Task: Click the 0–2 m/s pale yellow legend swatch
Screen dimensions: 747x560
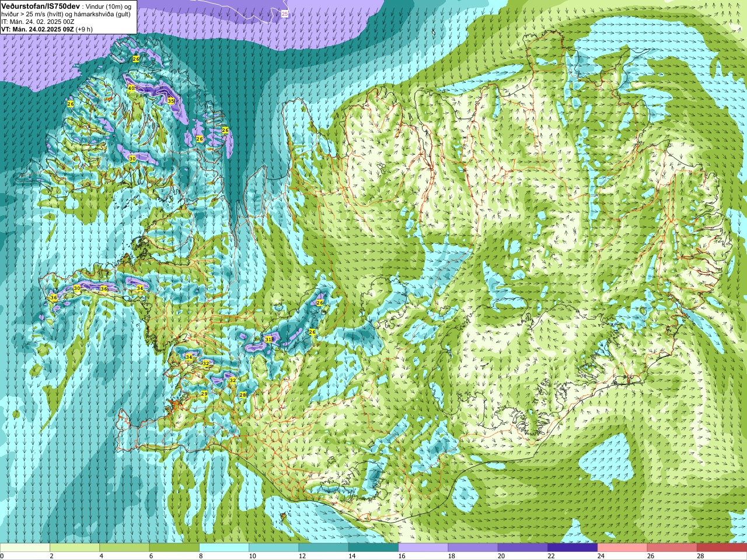Action: coord(25,548)
